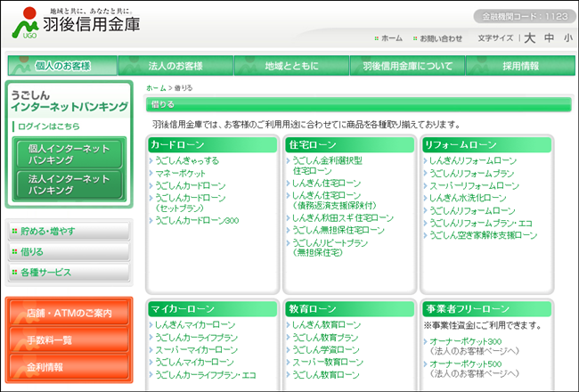
Task: Open しんきん住宅ローン(債務返済支援保険付) link
Action: click(x=334, y=200)
